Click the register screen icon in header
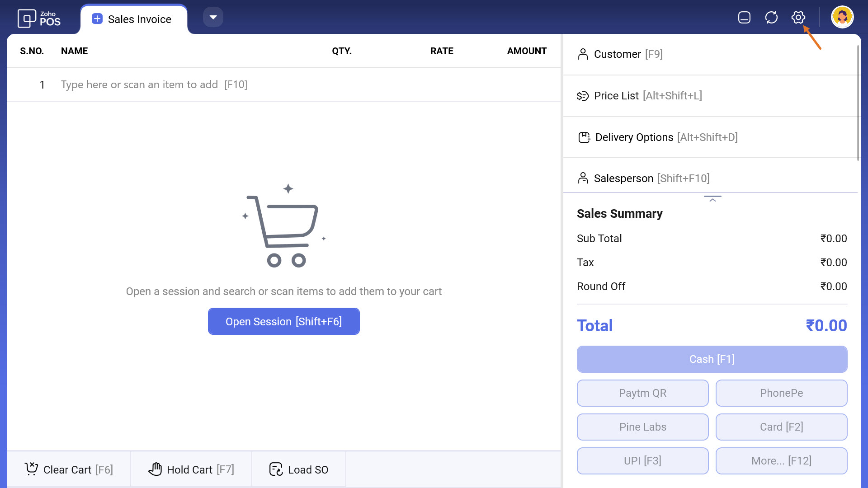The height and width of the screenshot is (488, 868). click(x=744, y=18)
